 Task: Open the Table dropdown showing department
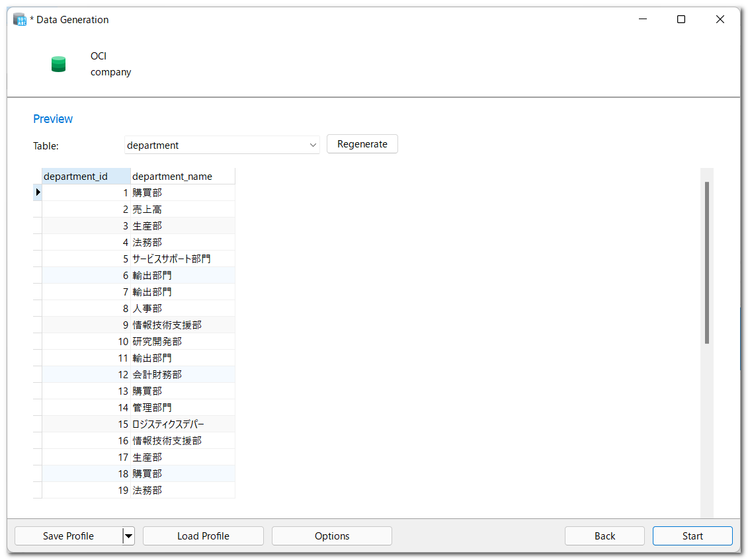[222, 145]
